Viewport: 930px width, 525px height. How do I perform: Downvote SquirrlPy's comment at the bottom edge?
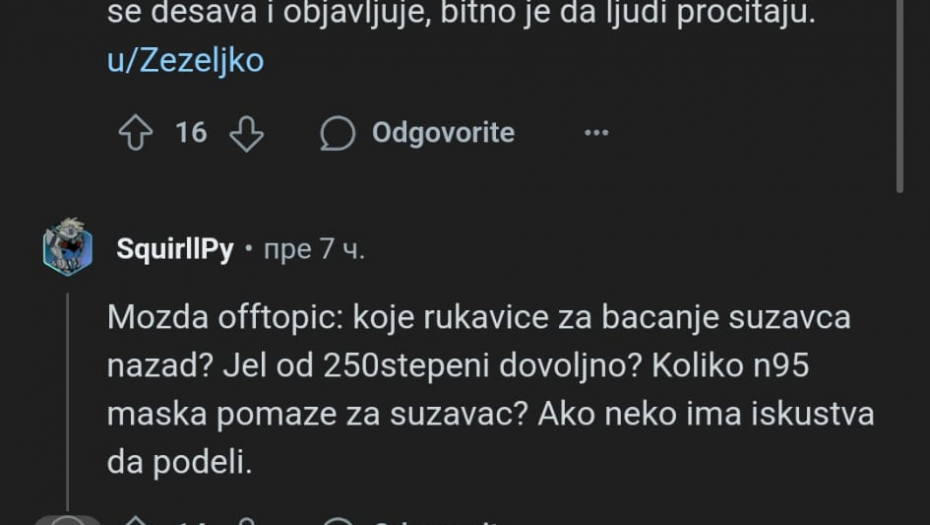point(246,521)
